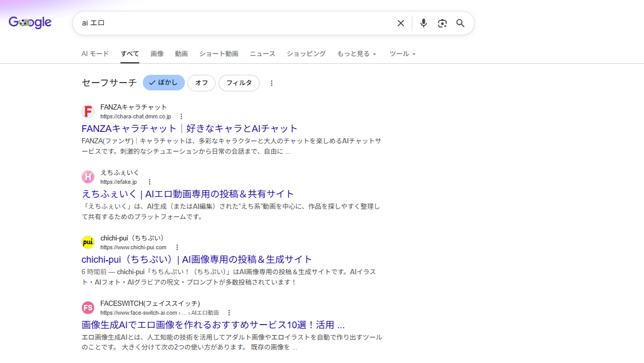Click the pink FS FACESWITCH favicon

pos(88,308)
